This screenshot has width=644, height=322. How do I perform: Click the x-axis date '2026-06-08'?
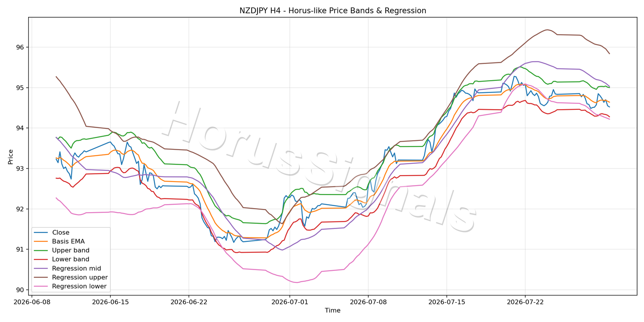pyautogui.click(x=32, y=302)
